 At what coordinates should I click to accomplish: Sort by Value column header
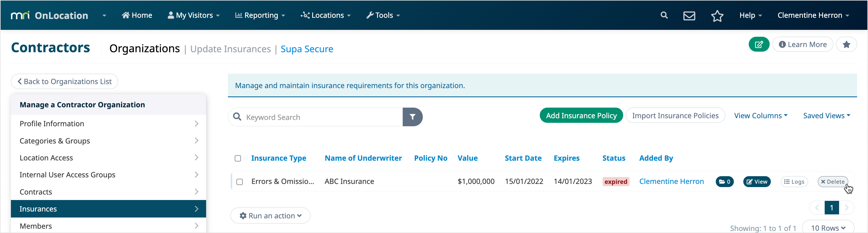tap(467, 158)
